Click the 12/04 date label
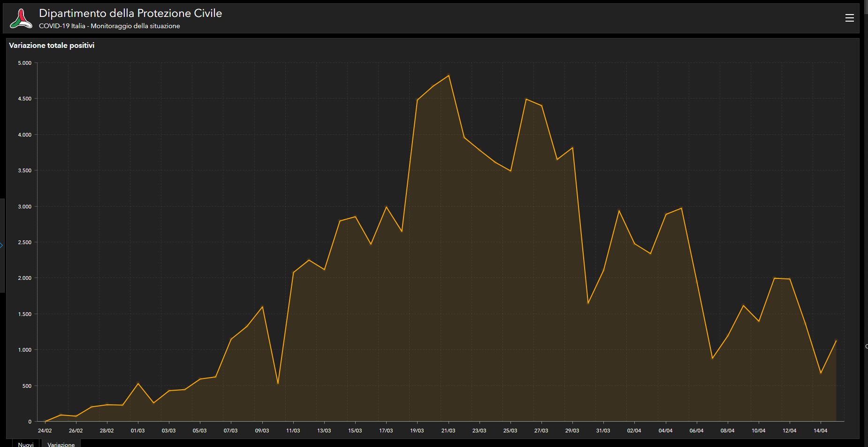Image resolution: width=868 pixels, height=447 pixels. [789, 431]
